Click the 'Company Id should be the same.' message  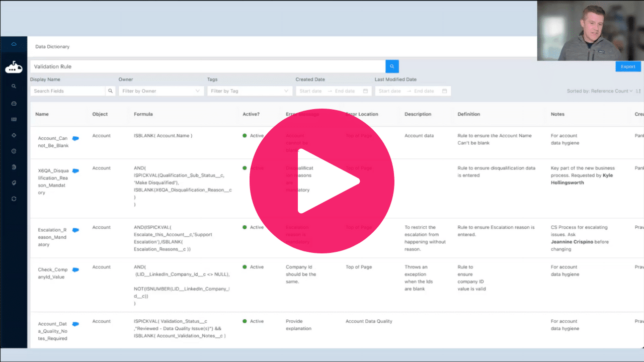pos(301,275)
